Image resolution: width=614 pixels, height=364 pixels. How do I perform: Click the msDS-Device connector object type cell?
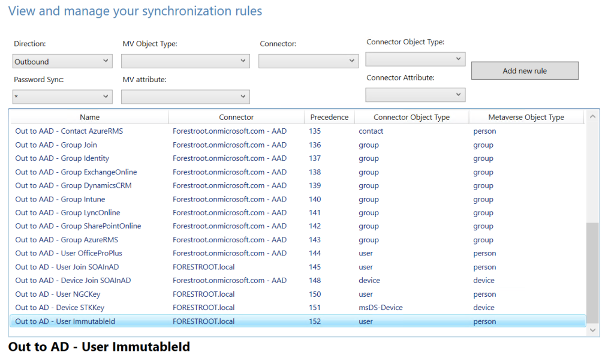pos(381,308)
